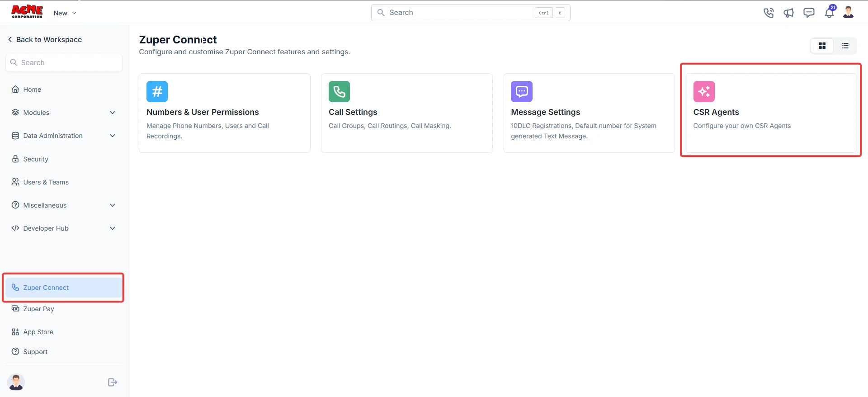
Task: Focus the top global Search field
Action: [471, 13]
